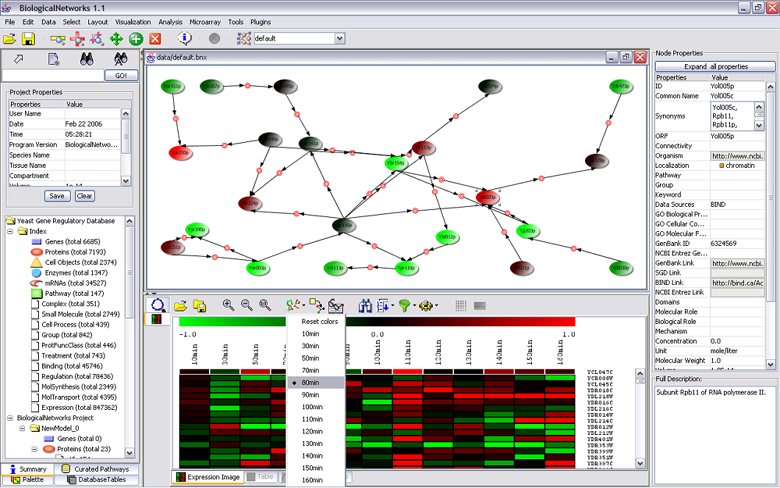The width and height of the screenshot is (780, 488).
Task: Open the Visualization menu
Action: point(133,22)
